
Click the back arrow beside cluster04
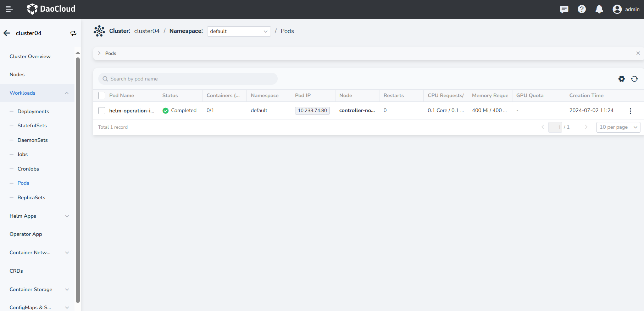(7, 33)
